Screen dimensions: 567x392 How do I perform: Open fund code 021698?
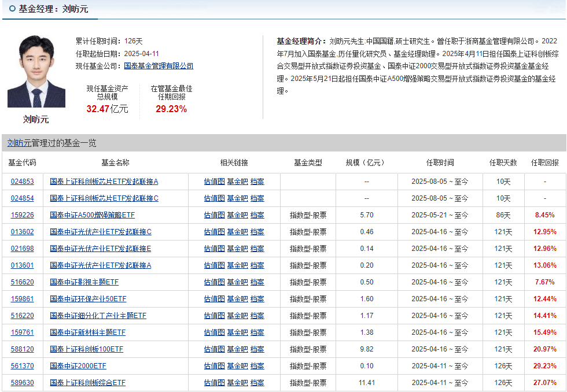pos(22,249)
